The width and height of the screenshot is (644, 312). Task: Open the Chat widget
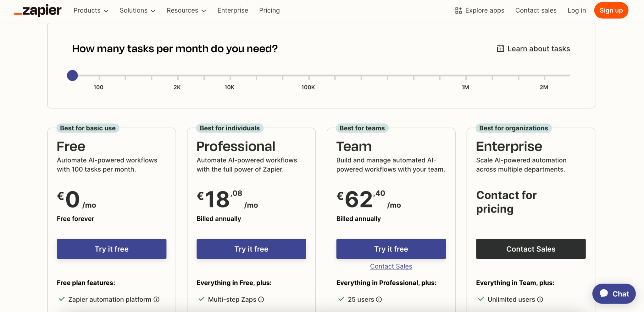614,294
